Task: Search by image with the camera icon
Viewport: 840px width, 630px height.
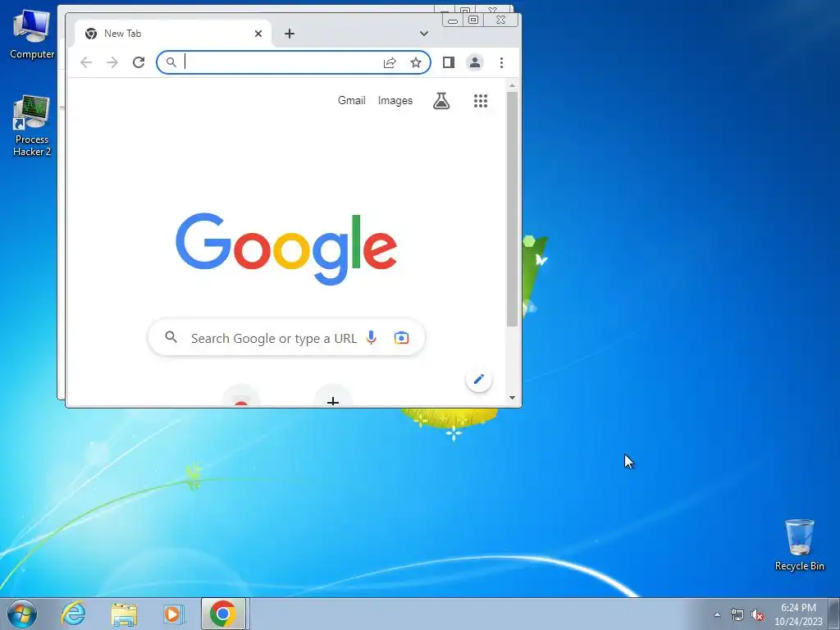Action: pyautogui.click(x=401, y=338)
